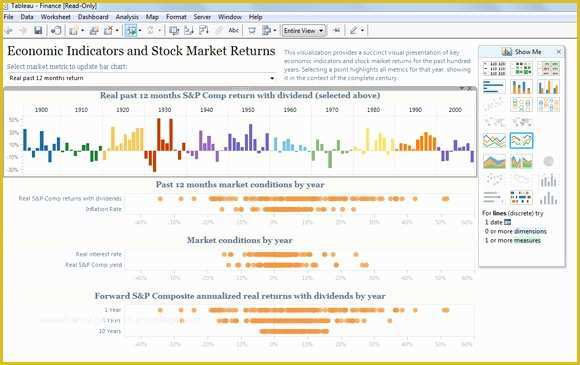Select side-by-side circles chart in Show Me
Viewport: 580px width, 365px height.
coord(549,105)
